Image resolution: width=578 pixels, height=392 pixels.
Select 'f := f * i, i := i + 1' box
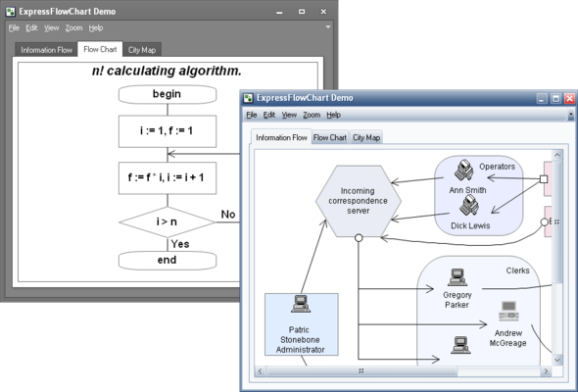168,178
